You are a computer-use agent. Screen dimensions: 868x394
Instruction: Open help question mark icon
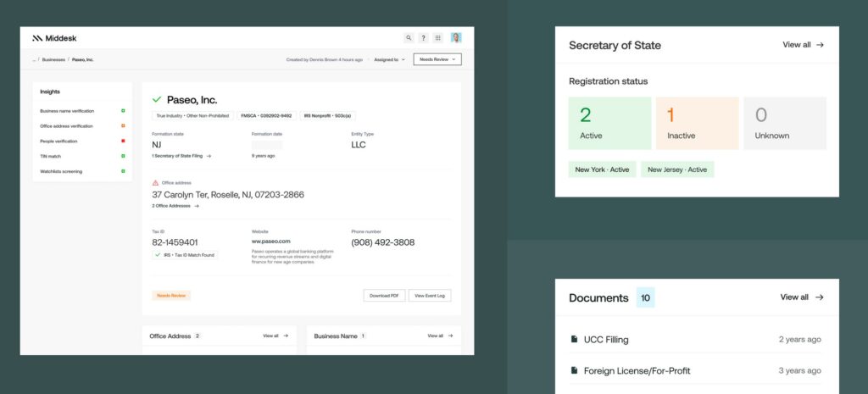coord(423,38)
